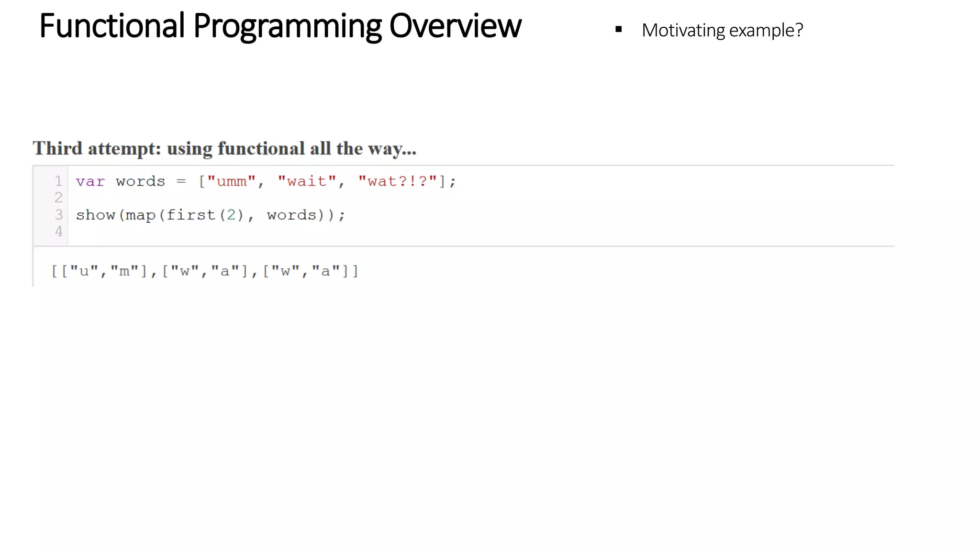Click line number 2 in the gutter
The width and height of the screenshot is (980, 551).
pyautogui.click(x=58, y=198)
